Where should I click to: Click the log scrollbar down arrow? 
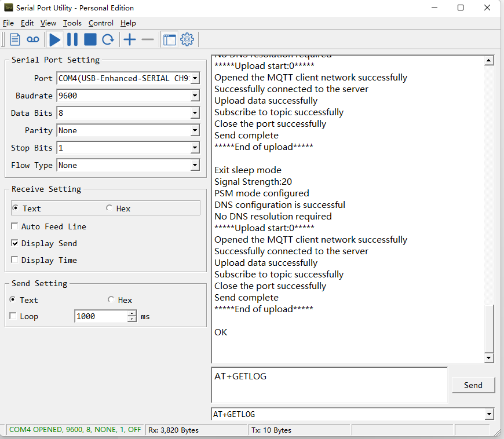[489, 358]
